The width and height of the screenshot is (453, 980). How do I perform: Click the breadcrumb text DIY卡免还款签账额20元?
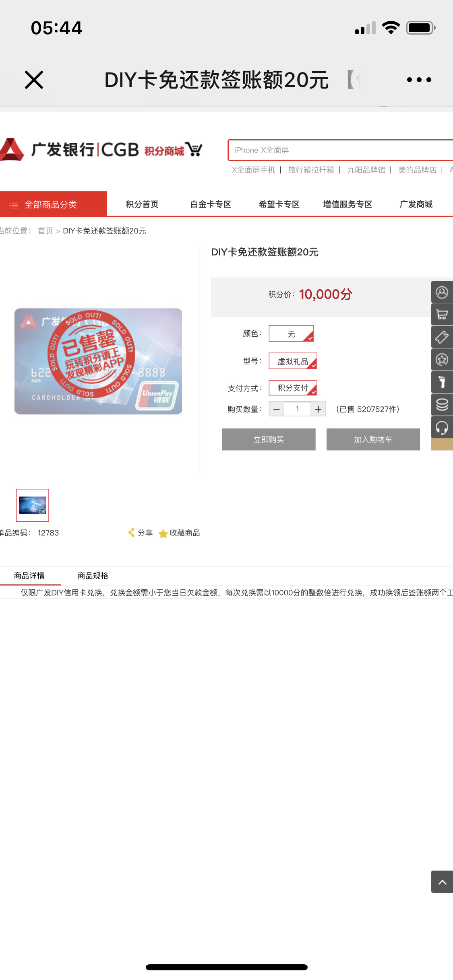point(104,231)
